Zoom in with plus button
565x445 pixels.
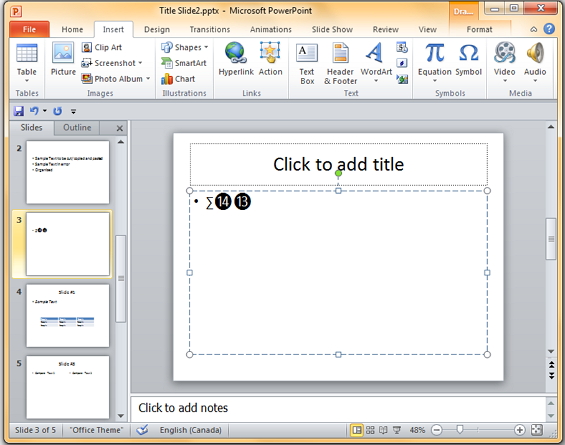click(520, 430)
